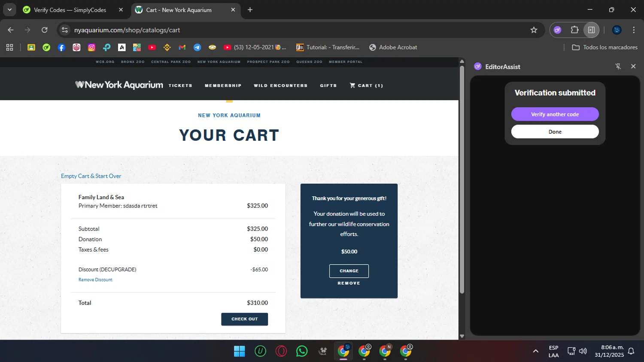Open the Chrome profile avatar
Image resolution: width=644 pixels, height=362 pixels.
(x=617, y=30)
